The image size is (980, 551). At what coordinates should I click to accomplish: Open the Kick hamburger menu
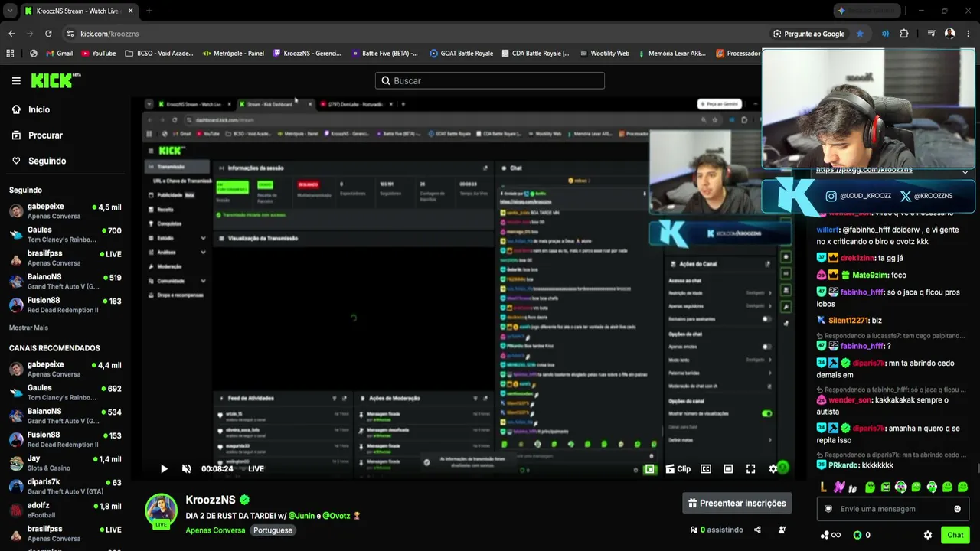click(16, 80)
